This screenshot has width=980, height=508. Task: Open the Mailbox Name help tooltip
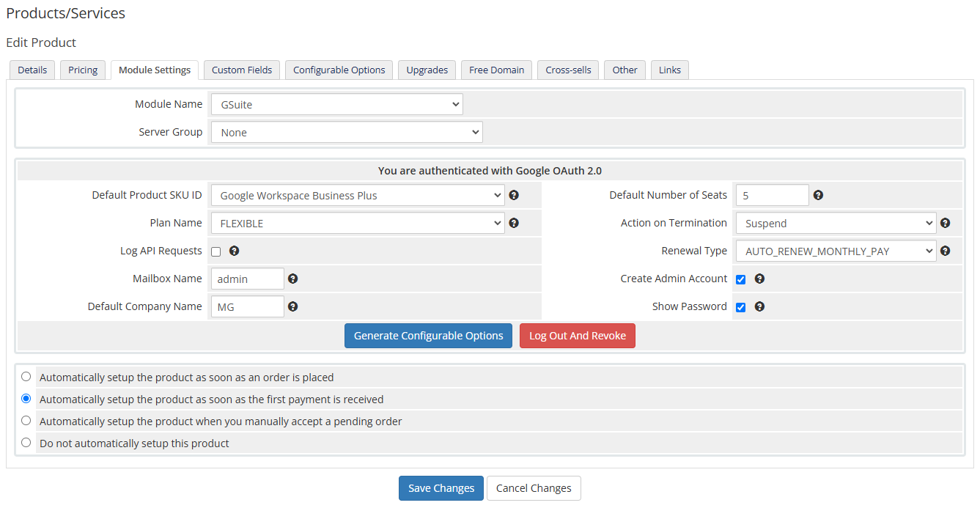click(x=292, y=279)
